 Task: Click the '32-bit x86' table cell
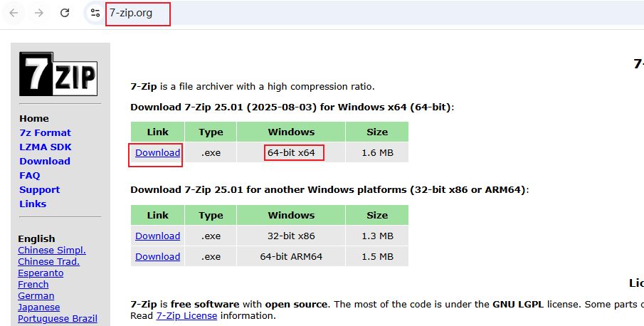click(x=291, y=236)
